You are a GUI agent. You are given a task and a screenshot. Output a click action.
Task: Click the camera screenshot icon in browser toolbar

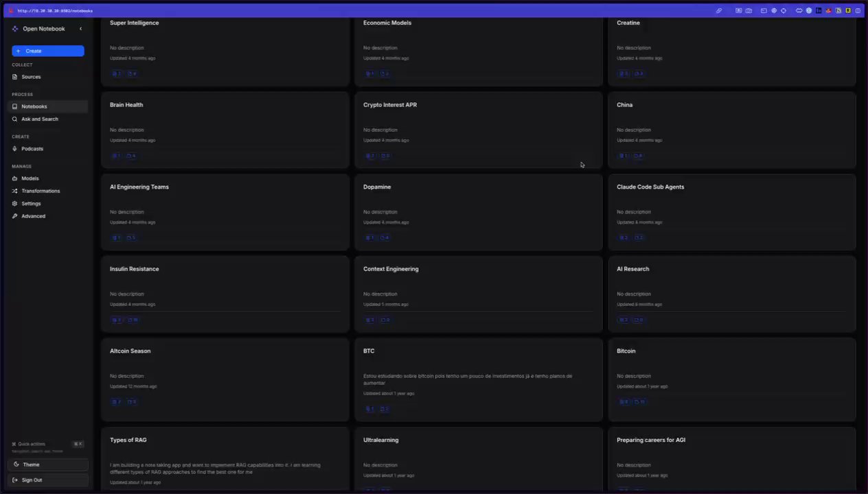click(749, 11)
